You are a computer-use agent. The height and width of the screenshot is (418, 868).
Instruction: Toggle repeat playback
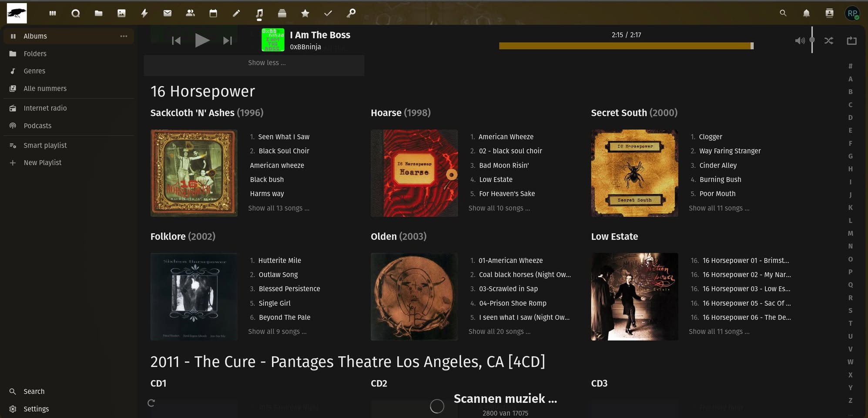coord(852,40)
